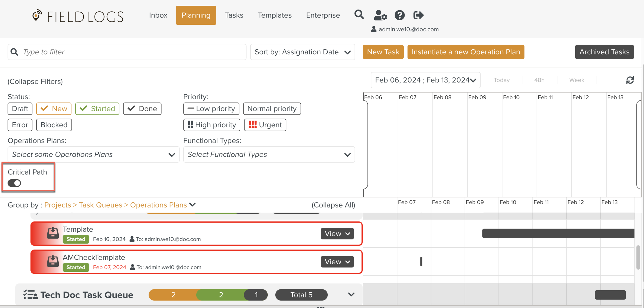Toggle the Draft status filter
This screenshot has height=308, width=644.
point(20,109)
